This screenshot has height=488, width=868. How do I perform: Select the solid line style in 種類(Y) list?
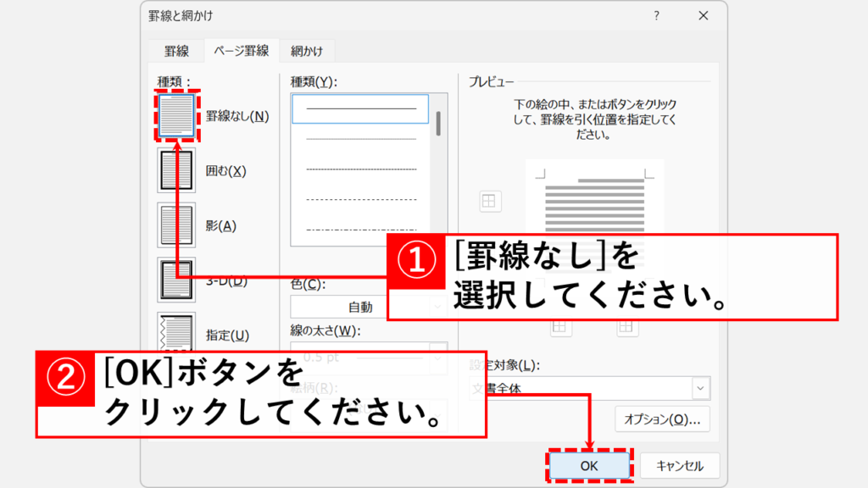360,108
